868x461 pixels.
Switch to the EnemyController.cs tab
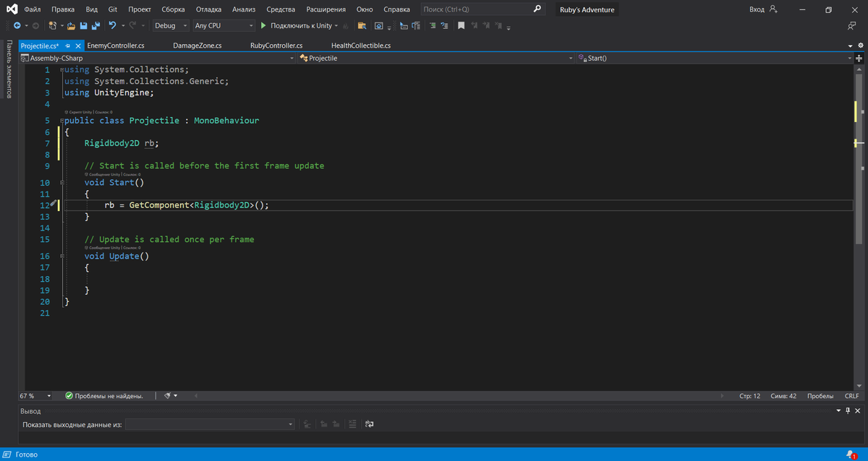[116, 46]
